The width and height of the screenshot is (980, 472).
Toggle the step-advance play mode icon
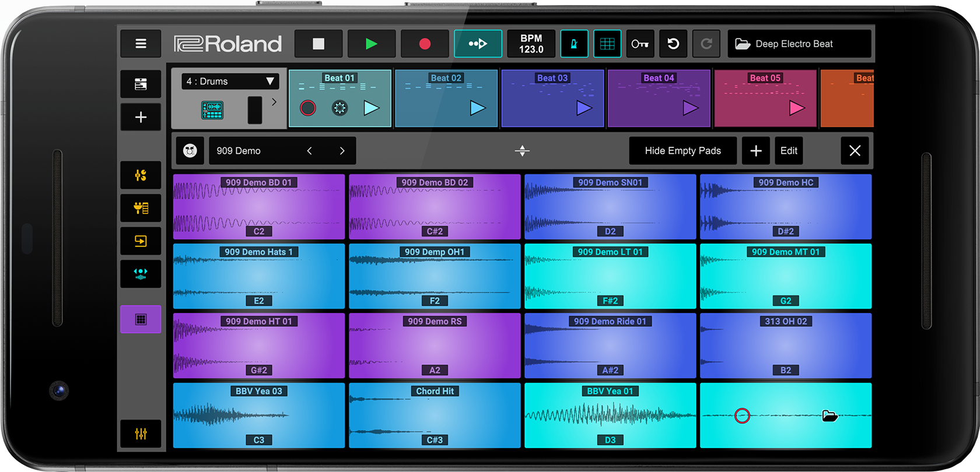coord(478,44)
